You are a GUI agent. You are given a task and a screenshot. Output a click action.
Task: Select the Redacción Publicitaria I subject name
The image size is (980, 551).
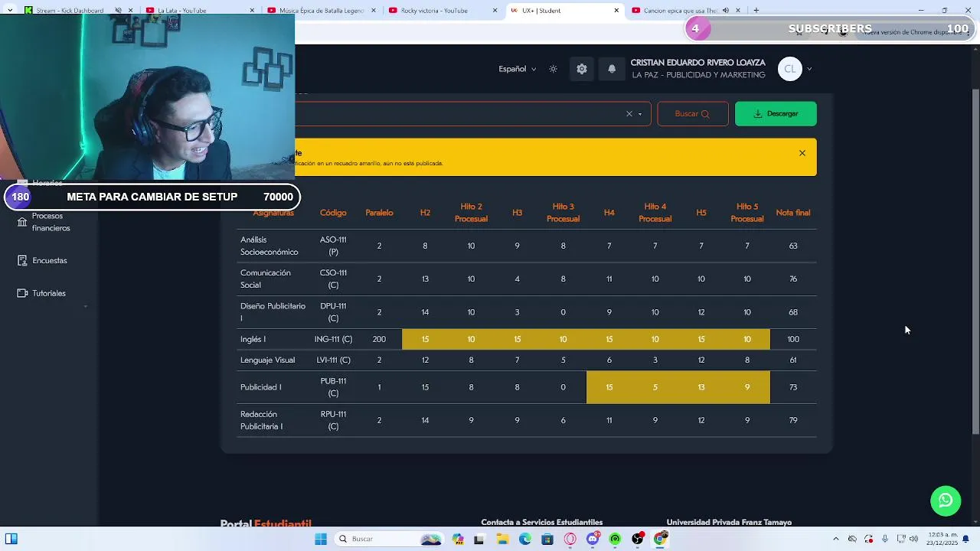[x=262, y=420]
